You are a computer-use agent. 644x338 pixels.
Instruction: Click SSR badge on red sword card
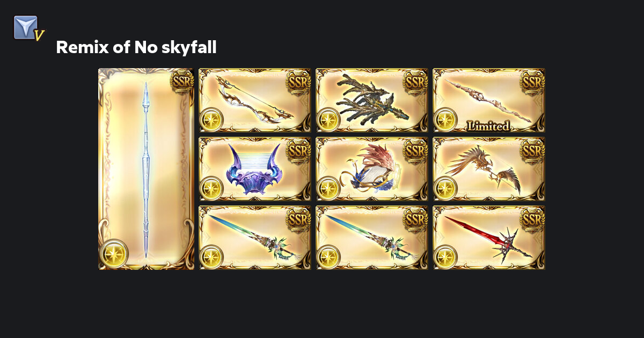coord(532,219)
